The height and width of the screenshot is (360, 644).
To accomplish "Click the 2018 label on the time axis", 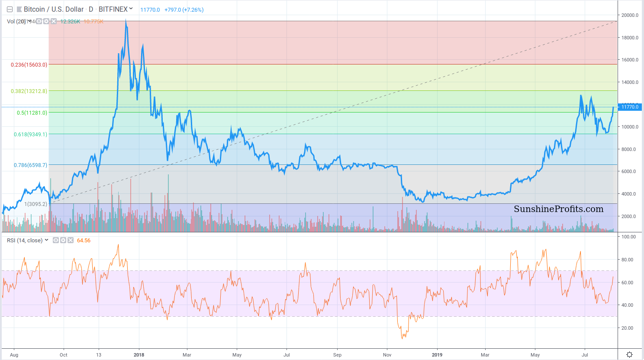I will tap(139, 355).
